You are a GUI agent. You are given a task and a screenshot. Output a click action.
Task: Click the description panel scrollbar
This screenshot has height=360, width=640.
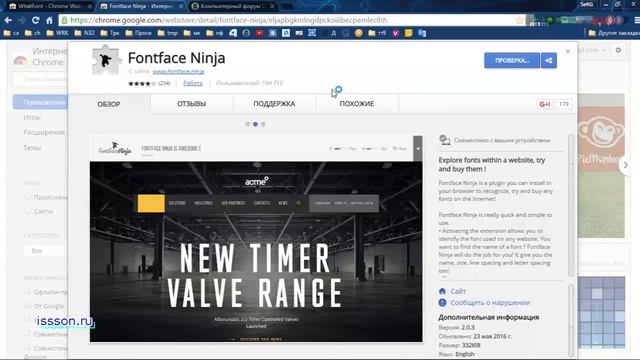(x=571, y=206)
